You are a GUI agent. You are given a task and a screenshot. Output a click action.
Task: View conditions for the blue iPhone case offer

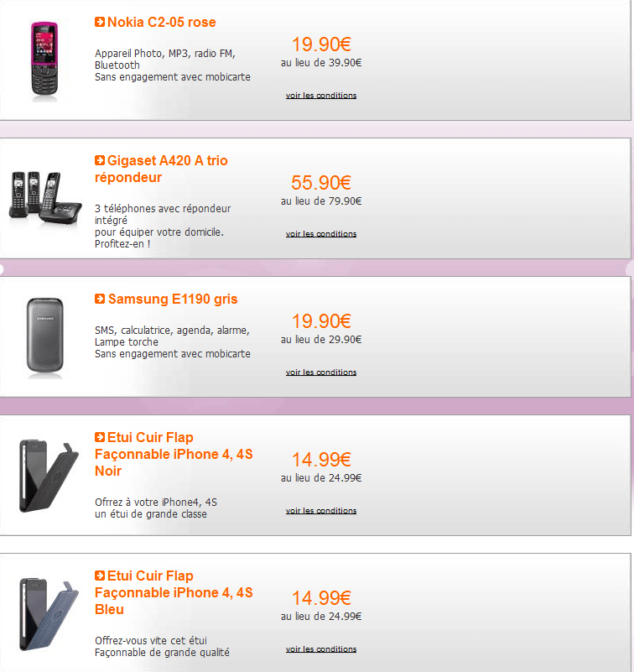tap(321, 649)
